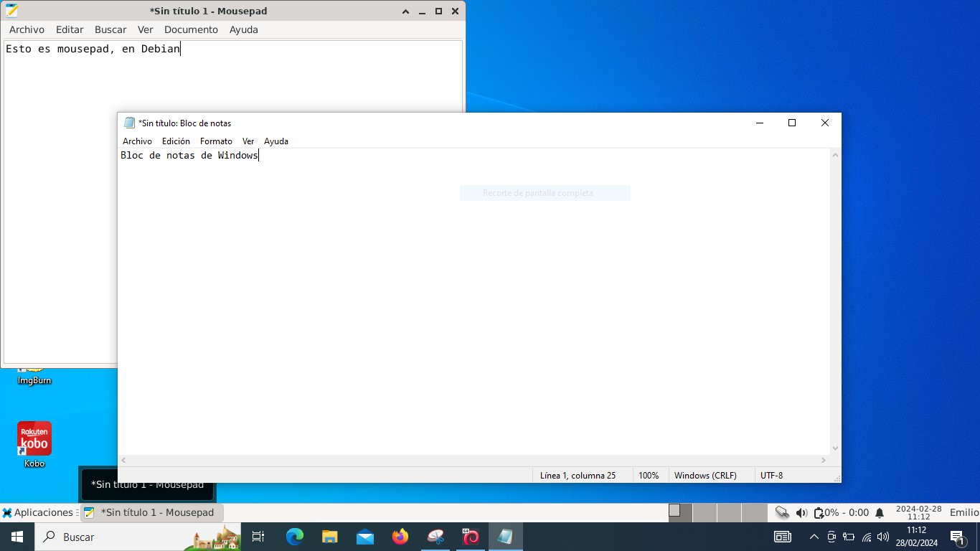
Task: Launch Microsoft Edge from the taskbar
Action: coord(294,537)
